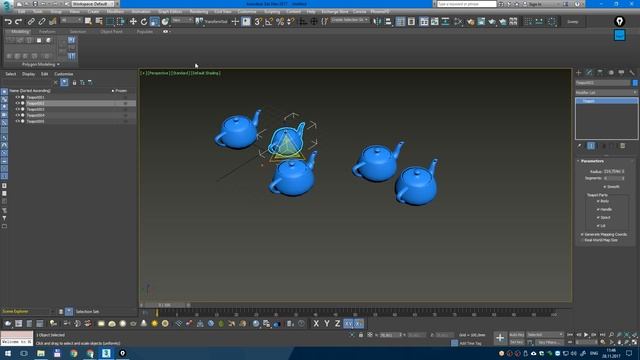
Task: Open the Modify tab in command panel
Action: (x=589, y=73)
